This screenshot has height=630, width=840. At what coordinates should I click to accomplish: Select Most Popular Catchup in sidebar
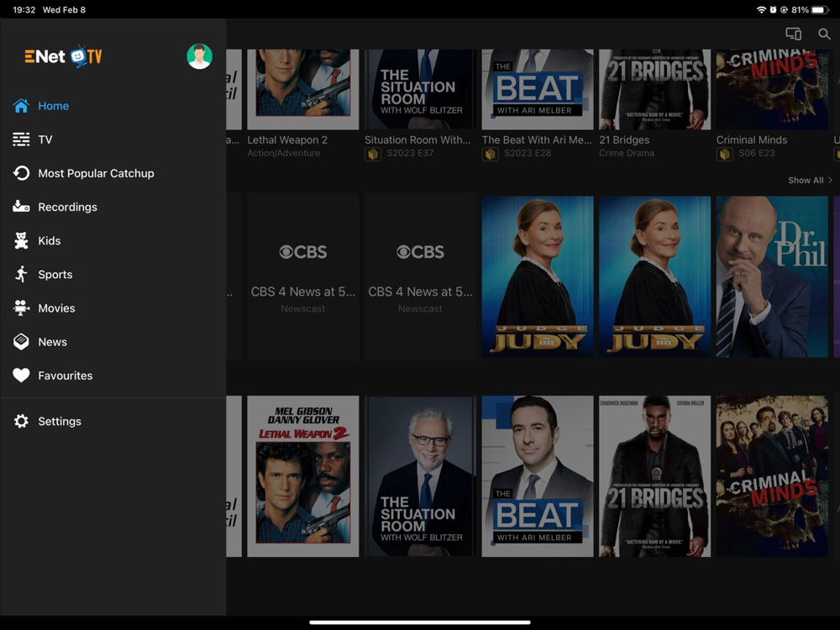(x=113, y=174)
